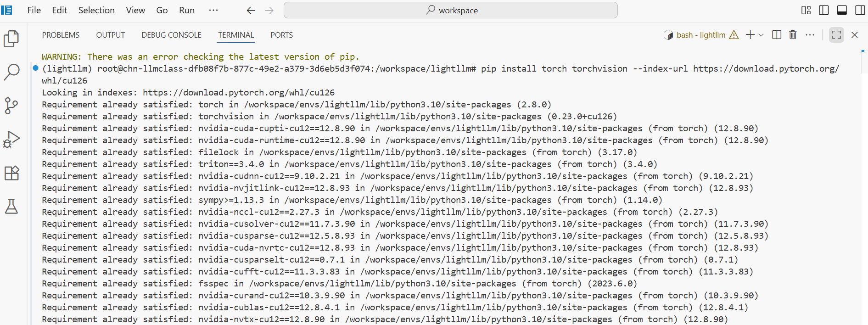
Task: Split the terminal pane
Action: (777, 35)
